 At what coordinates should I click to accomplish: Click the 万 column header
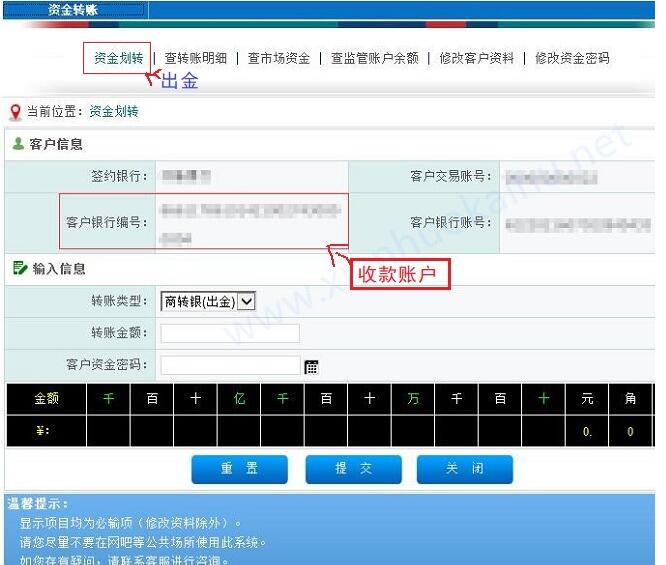pyautogui.click(x=413, y=398)
